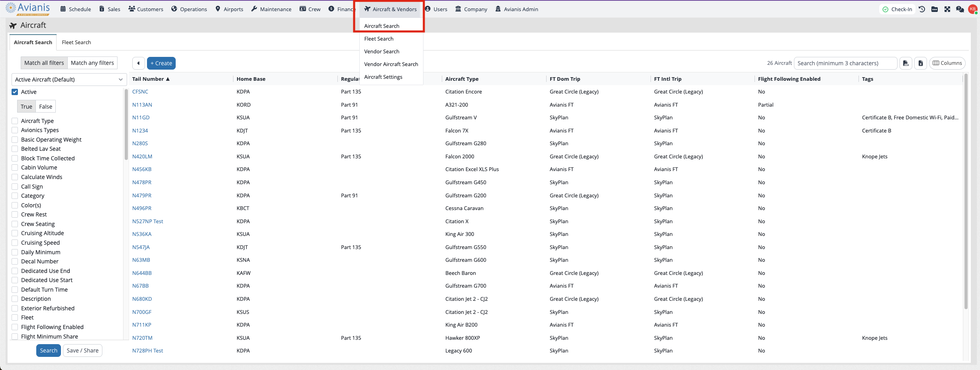Select the Aircraft Search tab

(x=33, y=42)
